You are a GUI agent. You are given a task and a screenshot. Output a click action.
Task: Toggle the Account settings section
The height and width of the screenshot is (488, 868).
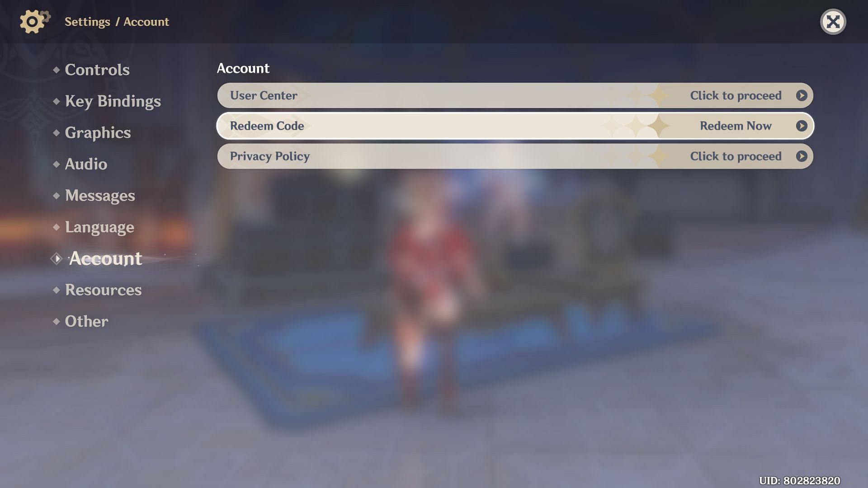(105, 258)
